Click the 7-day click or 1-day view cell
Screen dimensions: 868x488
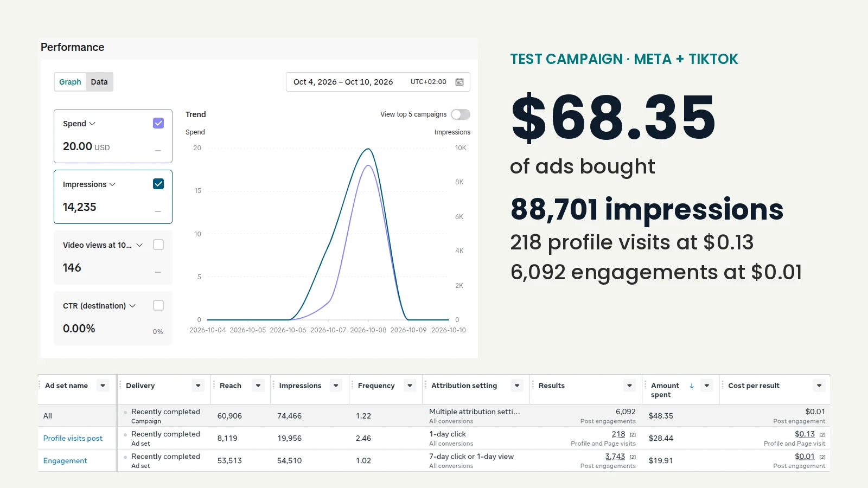click(x=471, y=457)
